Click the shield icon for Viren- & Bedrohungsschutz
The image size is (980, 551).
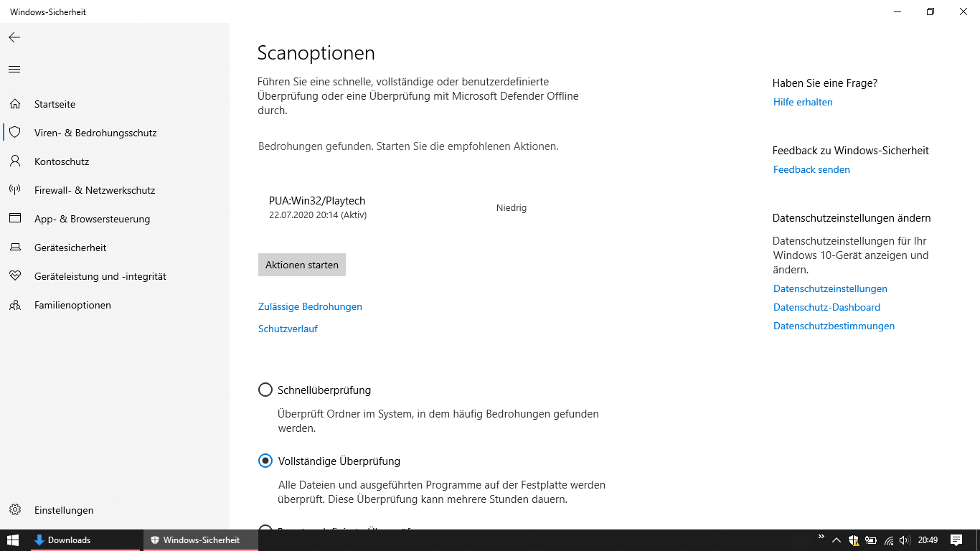(x=15, y=133)
